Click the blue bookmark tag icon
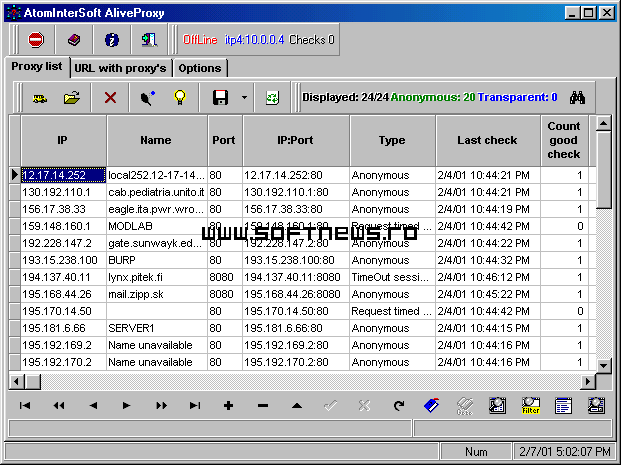 point(432,405)
